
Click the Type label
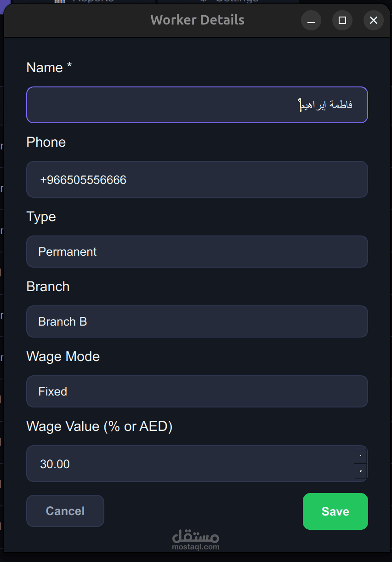[41, 217]
